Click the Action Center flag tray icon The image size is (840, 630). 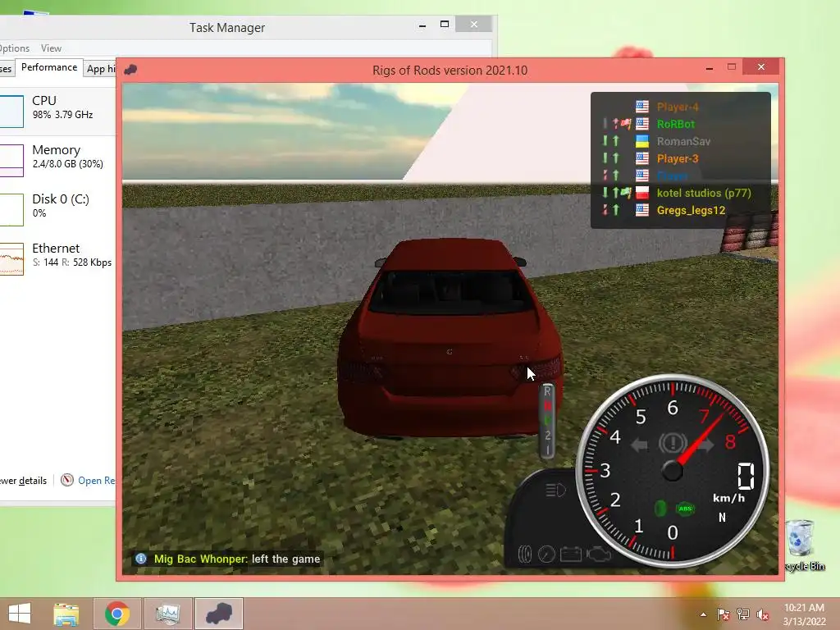tap(724, 614)
